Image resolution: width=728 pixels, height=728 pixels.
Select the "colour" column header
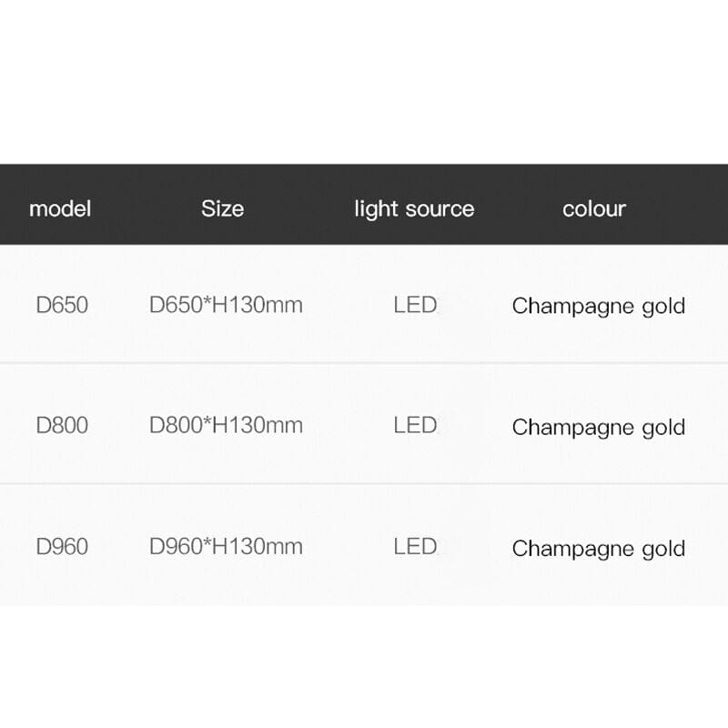(x=594, y=208)
